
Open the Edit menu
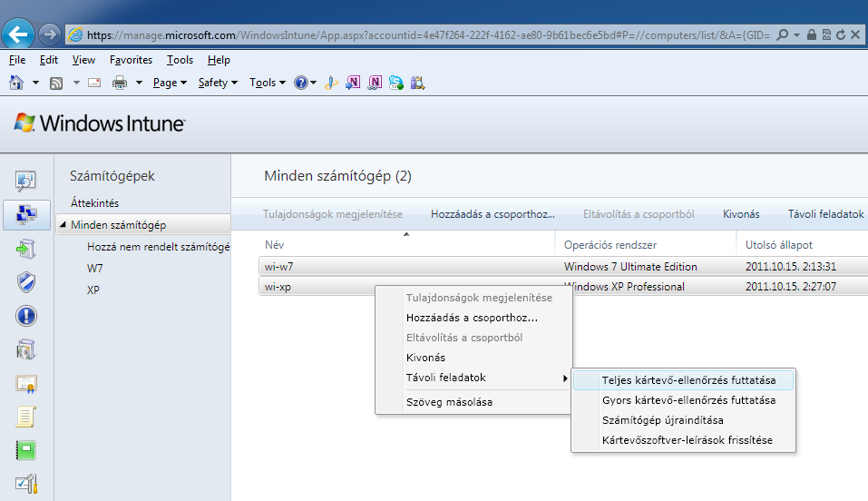(x=49, y=60)
